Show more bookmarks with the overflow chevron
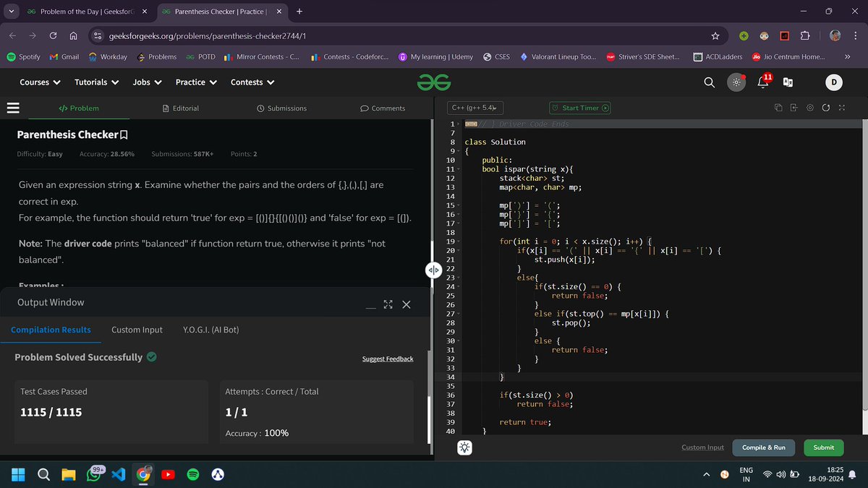The width and height of the screenshot is (868, 488). click(x=847, y=56)
